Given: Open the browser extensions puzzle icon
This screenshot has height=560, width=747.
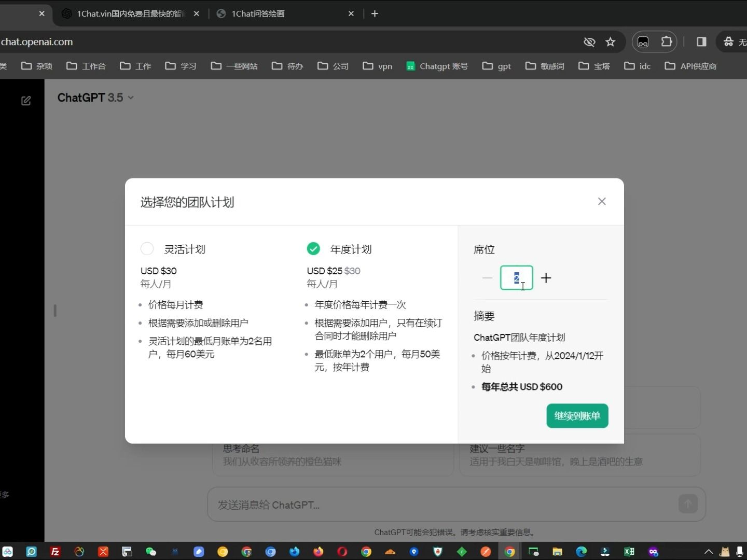Looking at the screenshot, I should click(667, 42).
